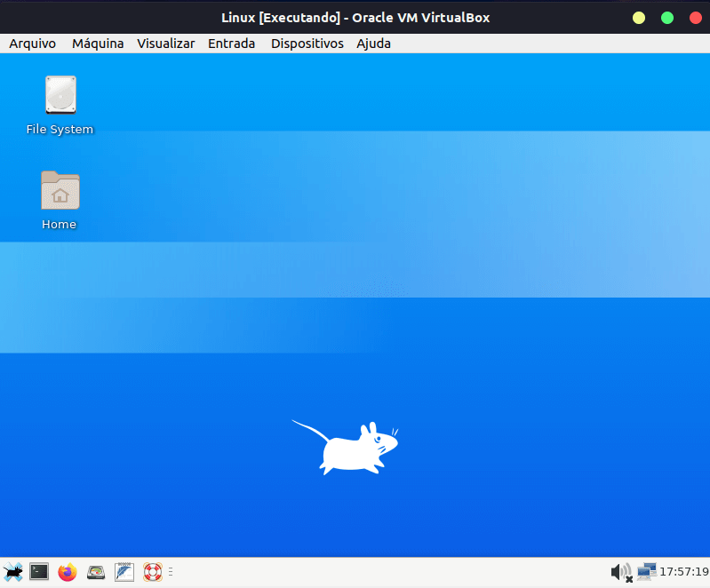Open the Visualizar menu
710x588 pixels.
point(166,44)
